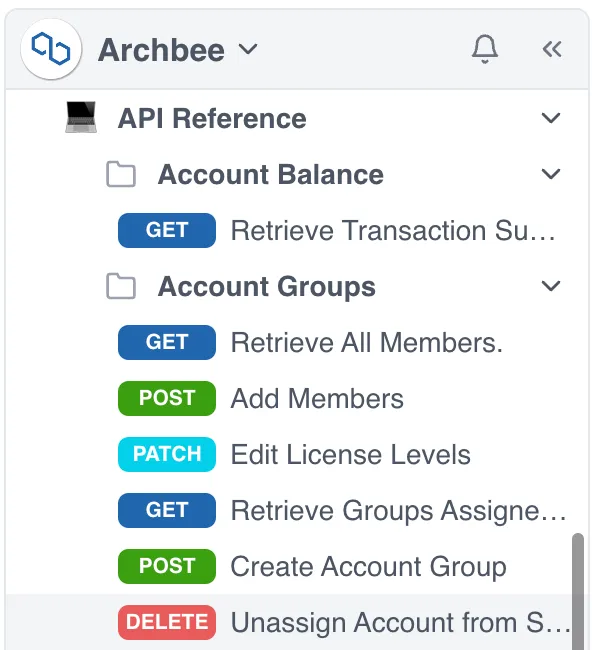Select the Add Members endpoint
This screenshot has width=592, height=650.
[317, 398]
